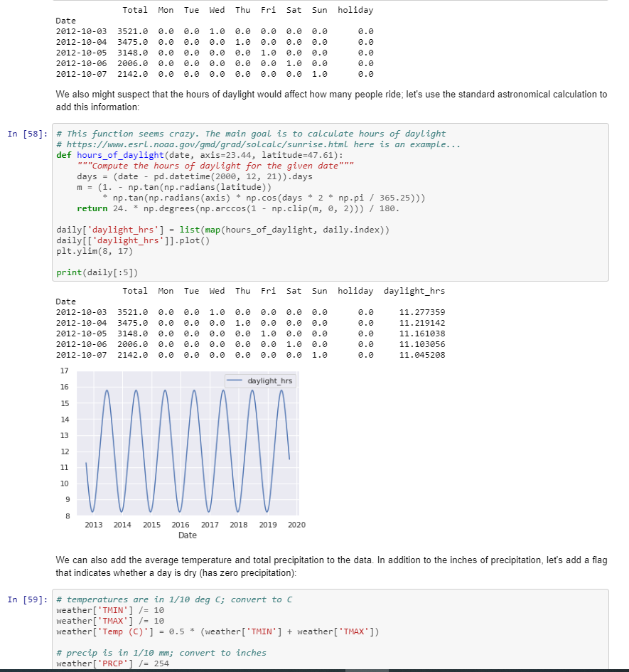Screen dimensions: 629x672
Task: Click the 'temperatures are in 1/10 deg C' comment
Action: click(x=174, y=599)
